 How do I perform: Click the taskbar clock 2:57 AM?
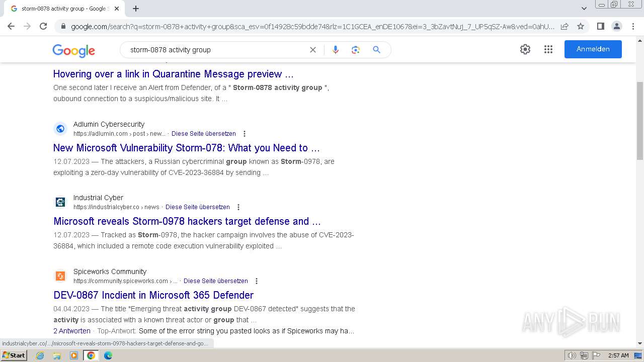tap(618, 355)
